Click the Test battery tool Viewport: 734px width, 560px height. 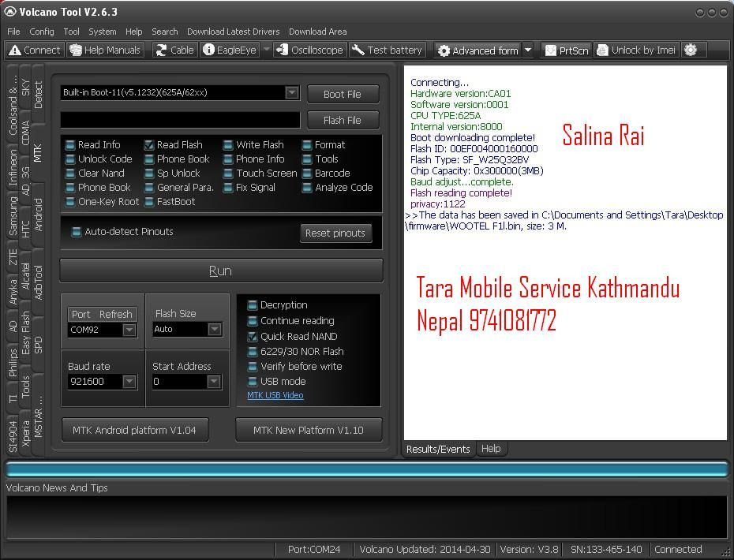pyautogui.click(x=388, y=50)
